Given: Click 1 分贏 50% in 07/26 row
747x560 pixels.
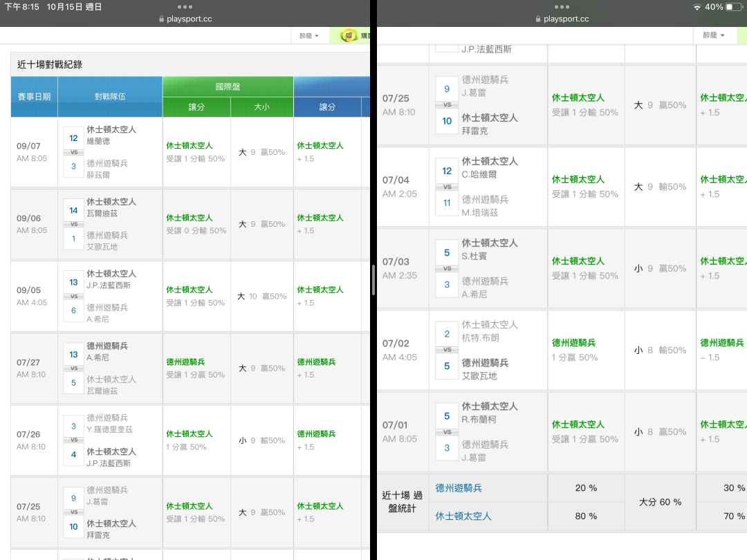Looking at the screenshot, I should coord(186,447).
